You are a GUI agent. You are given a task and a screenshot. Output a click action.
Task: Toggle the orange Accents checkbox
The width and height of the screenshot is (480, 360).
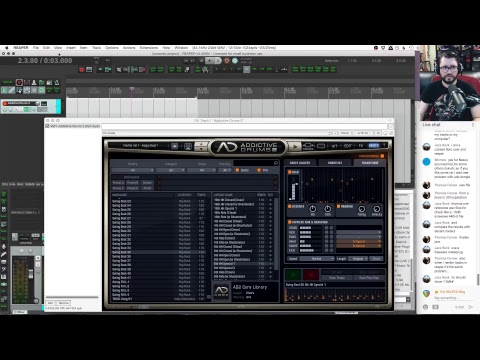click(289, 207)
